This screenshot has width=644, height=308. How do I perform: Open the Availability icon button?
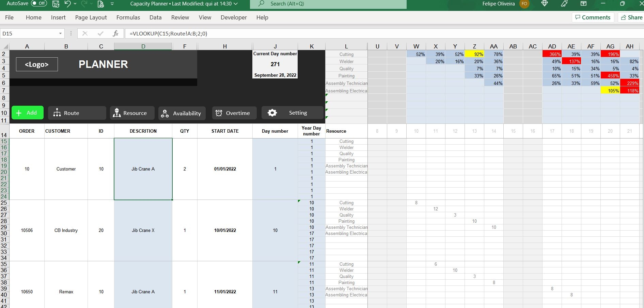(165, 113)
